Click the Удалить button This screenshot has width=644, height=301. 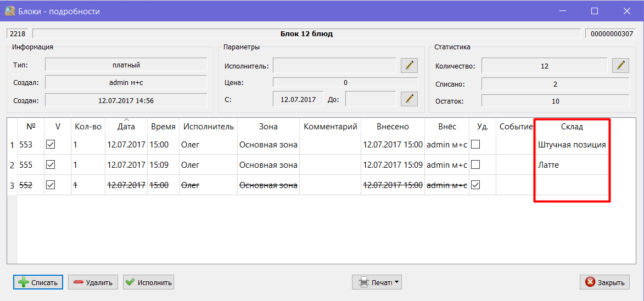(x=93, y=282)
